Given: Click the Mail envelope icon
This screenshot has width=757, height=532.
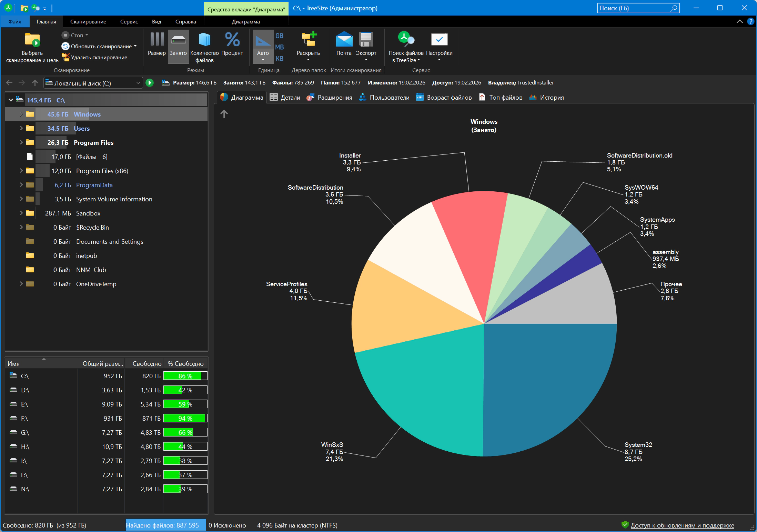Looking at the screenshot, I should pyautogui.click(x=344, y=40).
